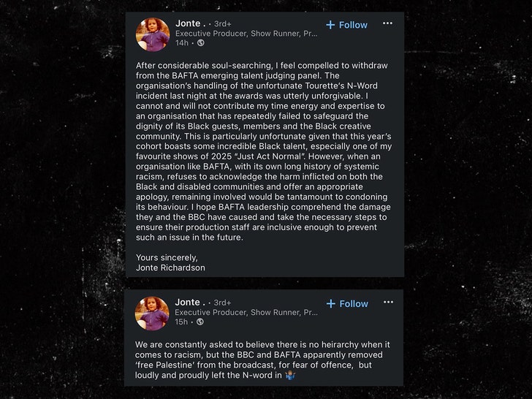
Task: Click the author name Jonte on the bottom post
Action: [x=188, y=303]
